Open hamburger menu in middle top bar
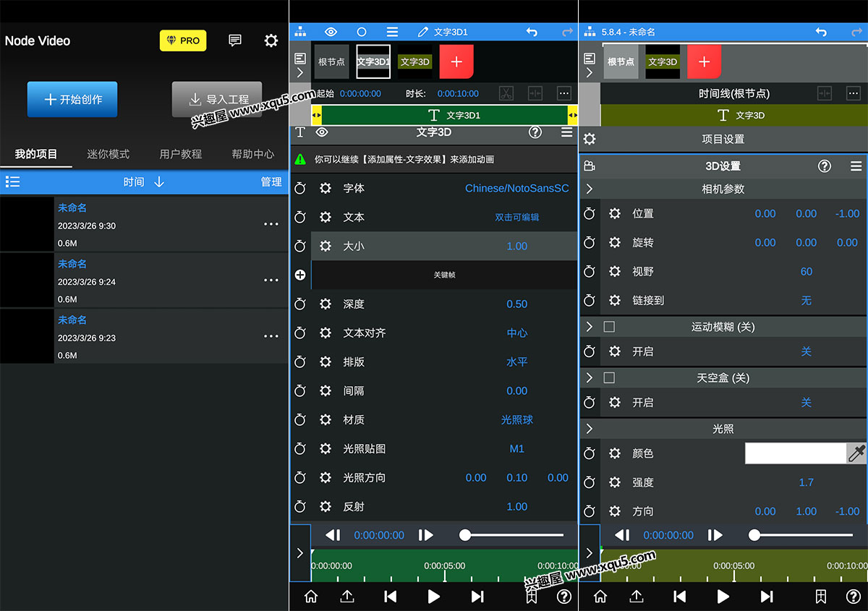Image resolution: width=868 pixels, height=611 pixels. [392, 32]
